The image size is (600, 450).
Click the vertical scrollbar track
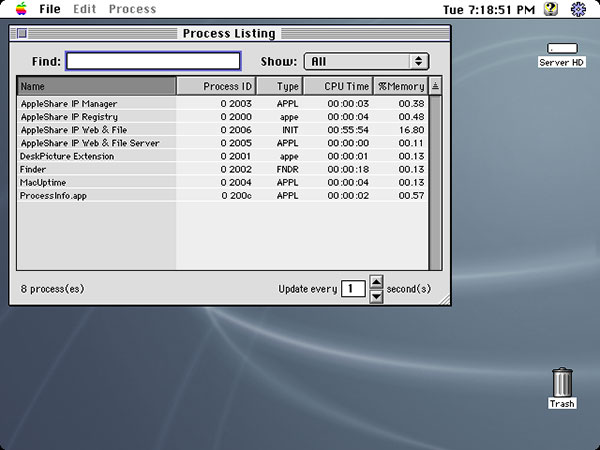[x=435, y=182]
